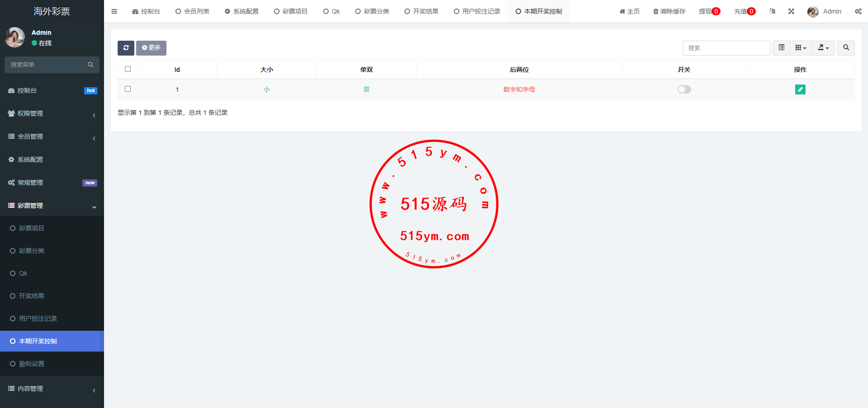This screenshot has height=408, width=868.
Task: Click the refresh table button
Action: [x=126, y=48]
